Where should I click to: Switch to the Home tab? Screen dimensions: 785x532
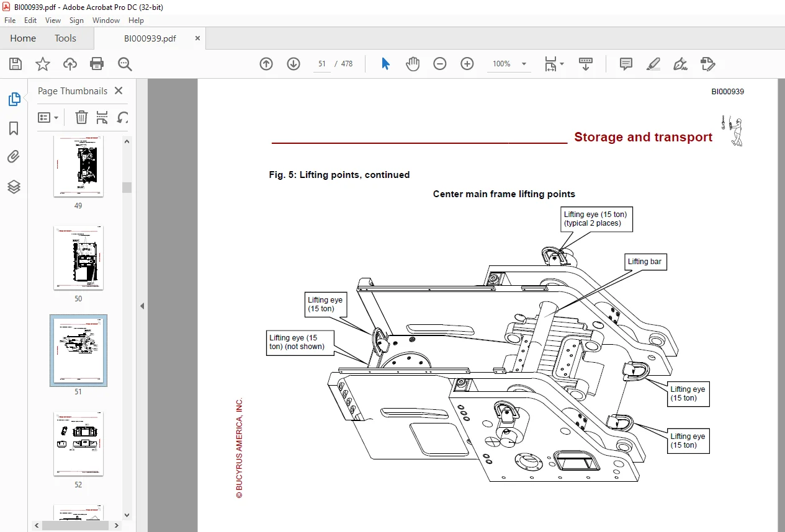[x=23, y=38]
